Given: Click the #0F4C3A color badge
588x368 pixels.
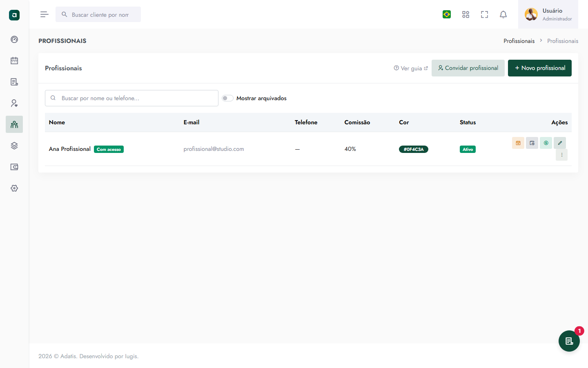Looking at the screenshot, I should pyautogui.click(x=414, y=149).
